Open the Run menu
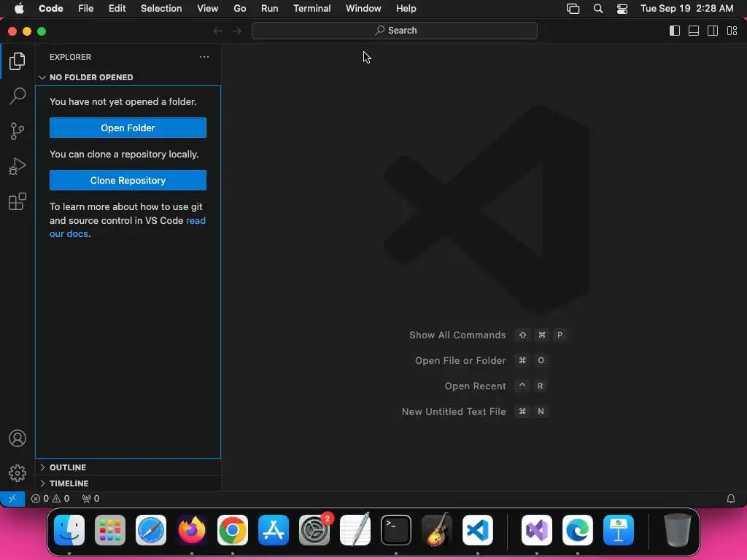 (x=269, y=9)
